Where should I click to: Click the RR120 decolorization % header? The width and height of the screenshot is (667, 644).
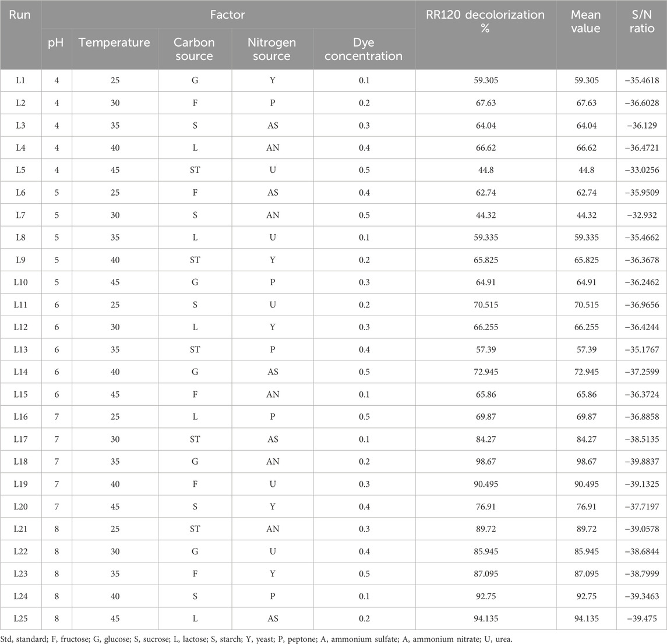(x=485, y=21)
